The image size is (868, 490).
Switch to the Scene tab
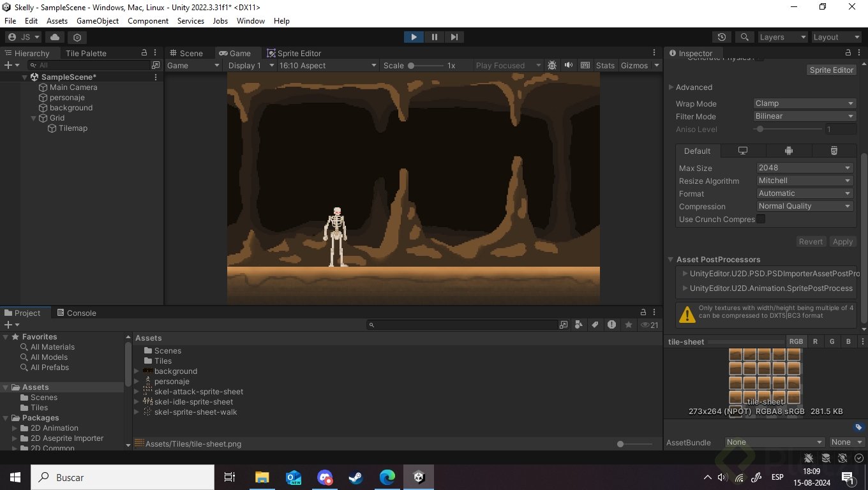click(186, 53)
